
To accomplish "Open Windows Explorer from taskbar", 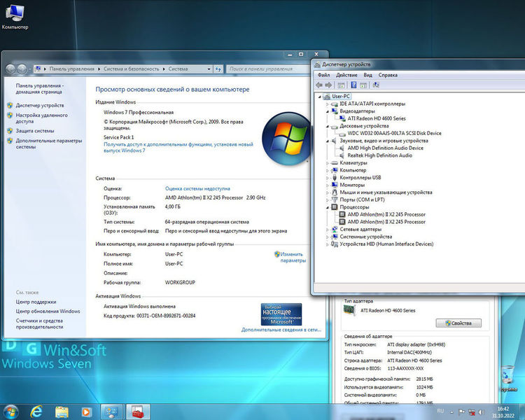I will tap(62, 412).
